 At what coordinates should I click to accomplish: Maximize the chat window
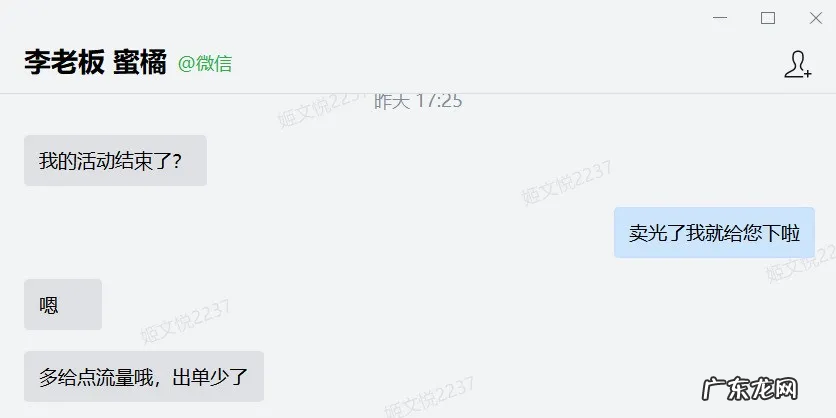(768, 18)
